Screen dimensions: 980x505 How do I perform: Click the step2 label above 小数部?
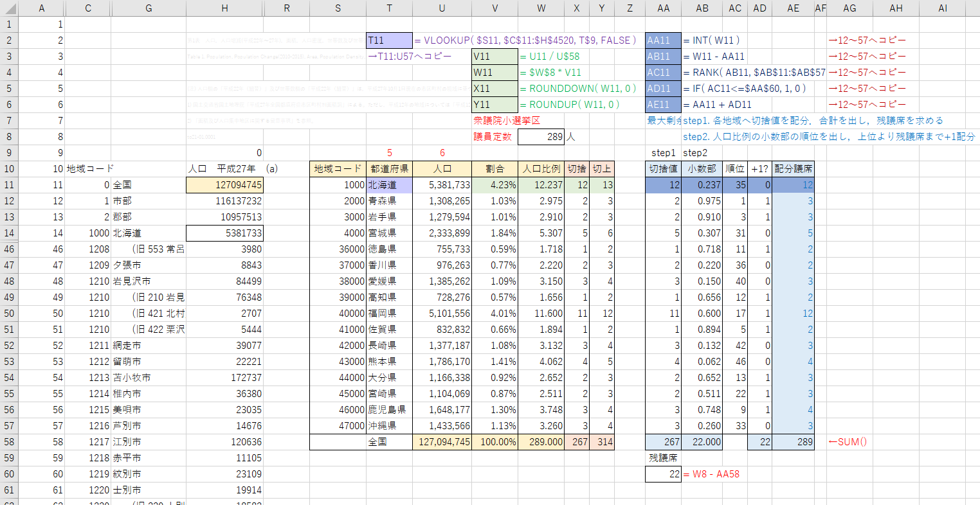(x=695, y=153)
